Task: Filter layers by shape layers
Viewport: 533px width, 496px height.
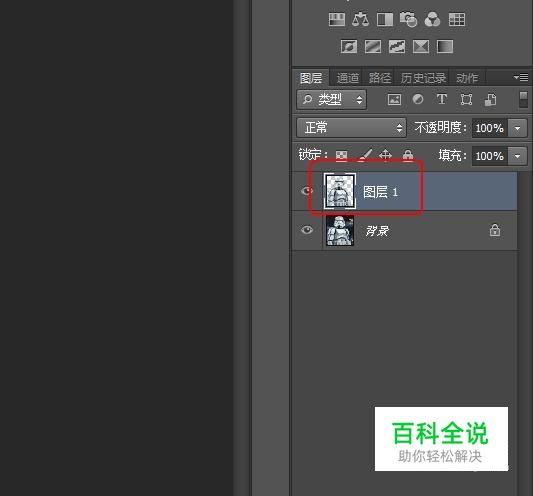Action: pyautogui.click(x=466, y=100)
